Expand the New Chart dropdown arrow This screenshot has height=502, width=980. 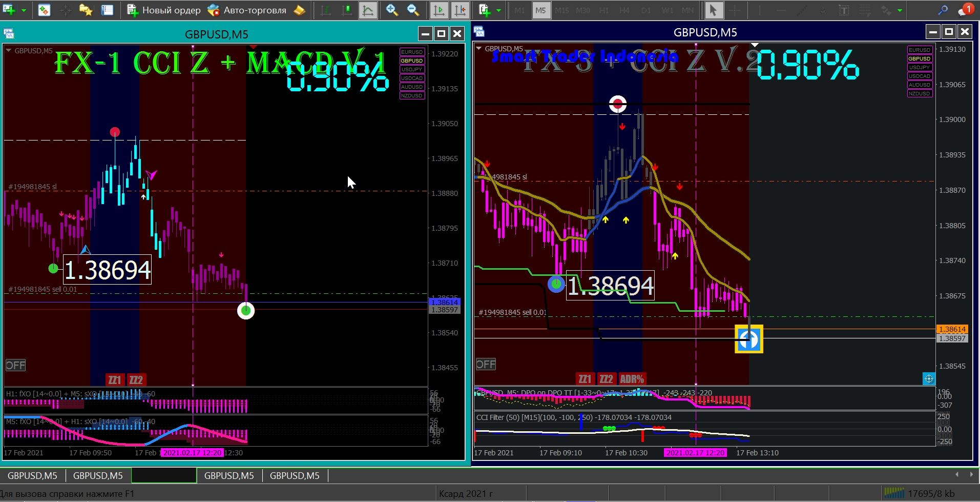[24, 10]
